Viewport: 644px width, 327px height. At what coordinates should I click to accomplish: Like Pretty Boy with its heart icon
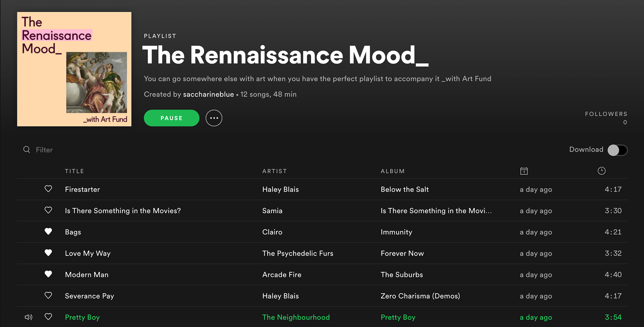(x=48, y=317)
